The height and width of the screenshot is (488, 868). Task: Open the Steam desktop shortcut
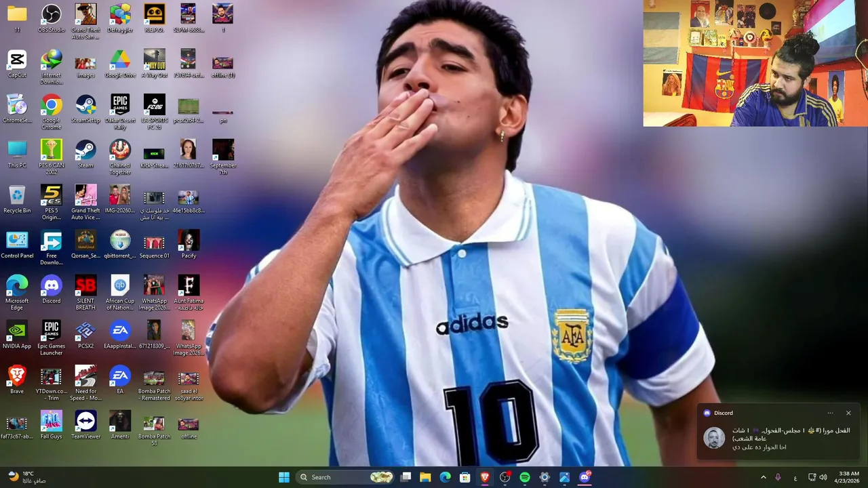(x=85, y=154)
